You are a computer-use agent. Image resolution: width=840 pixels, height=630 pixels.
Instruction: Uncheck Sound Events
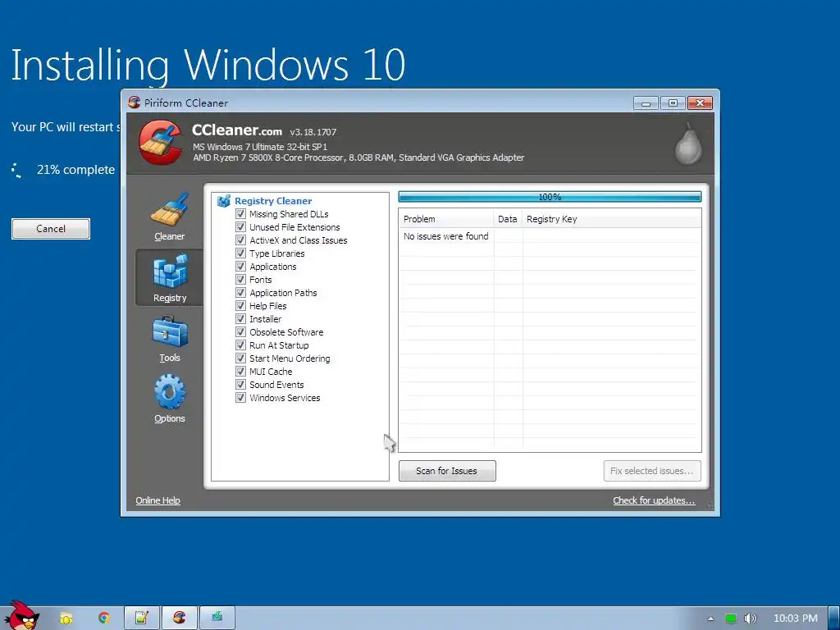point(240,384)
